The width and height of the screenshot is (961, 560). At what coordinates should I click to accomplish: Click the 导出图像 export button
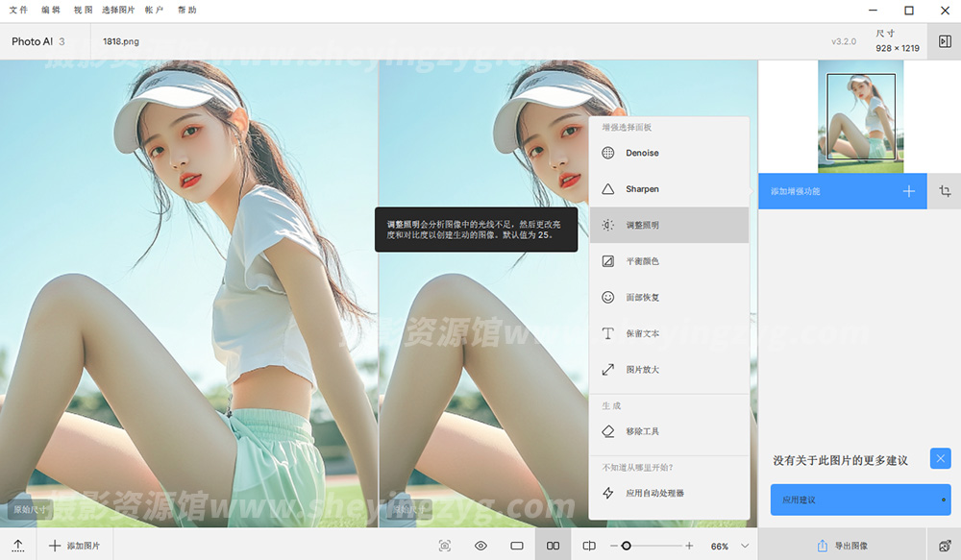tap(842, 546)
